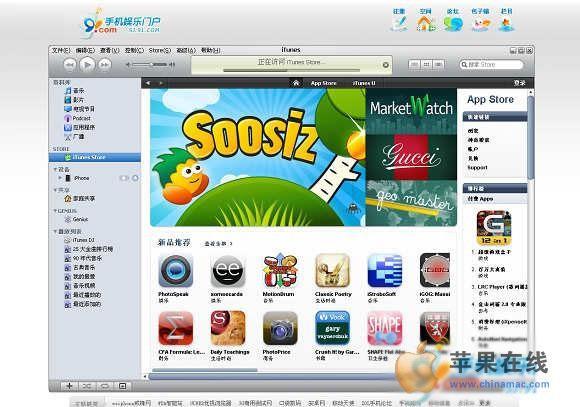Collapse the 播放列表 (Playlists) section

click(55, 231)
